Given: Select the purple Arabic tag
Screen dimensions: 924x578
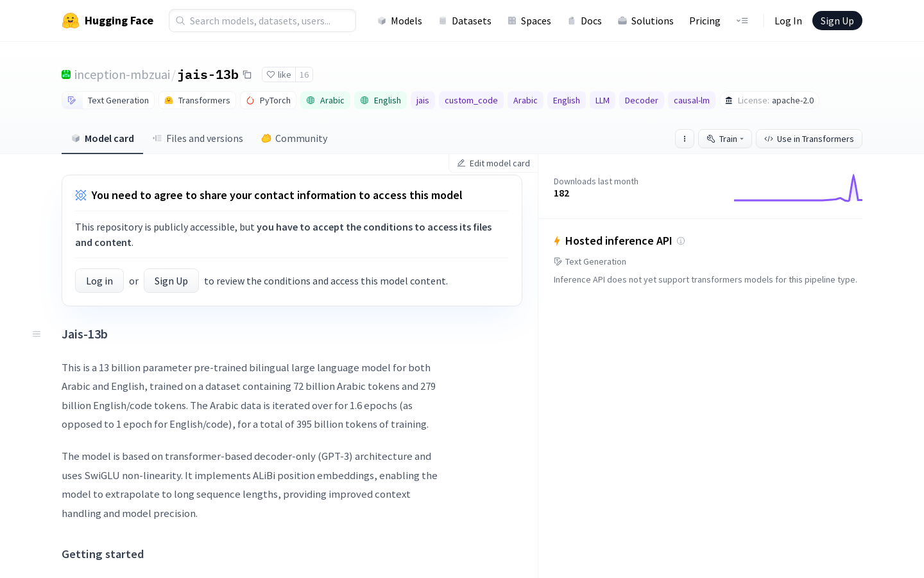Looking at the screenshot, I should [x=526, y=100].
